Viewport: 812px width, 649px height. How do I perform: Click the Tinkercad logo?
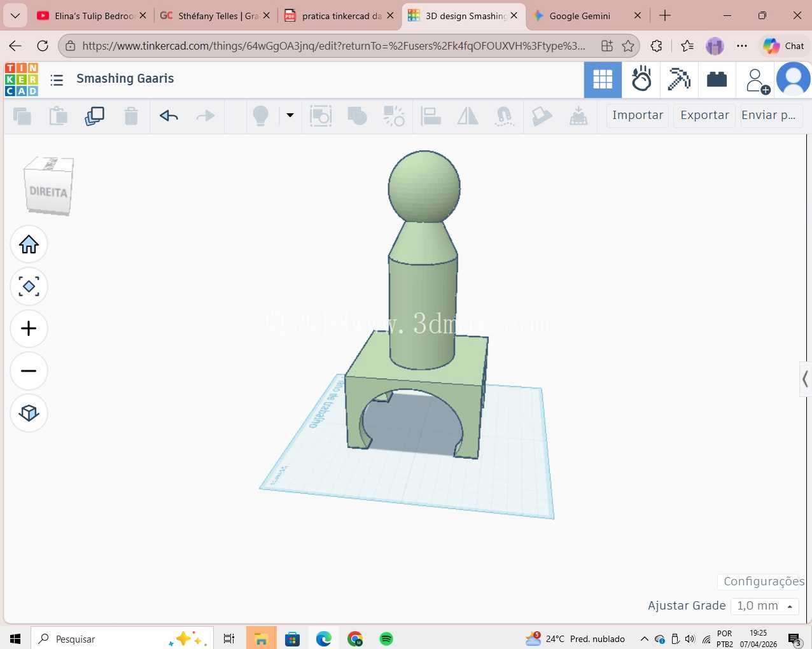tap(22, 80)
